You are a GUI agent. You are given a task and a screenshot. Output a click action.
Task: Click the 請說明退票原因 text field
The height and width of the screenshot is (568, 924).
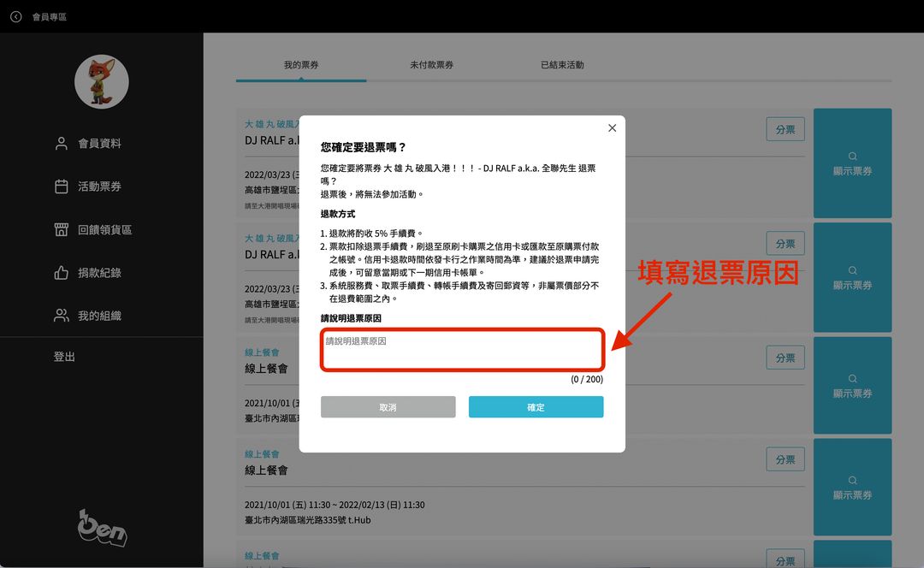pyautogui.click(x=462, y=350)
